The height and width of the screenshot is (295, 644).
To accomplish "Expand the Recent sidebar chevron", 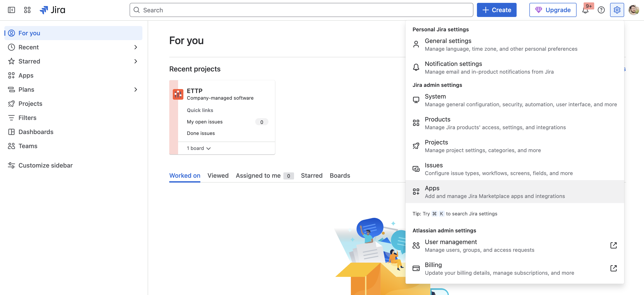I will [136, 47].
